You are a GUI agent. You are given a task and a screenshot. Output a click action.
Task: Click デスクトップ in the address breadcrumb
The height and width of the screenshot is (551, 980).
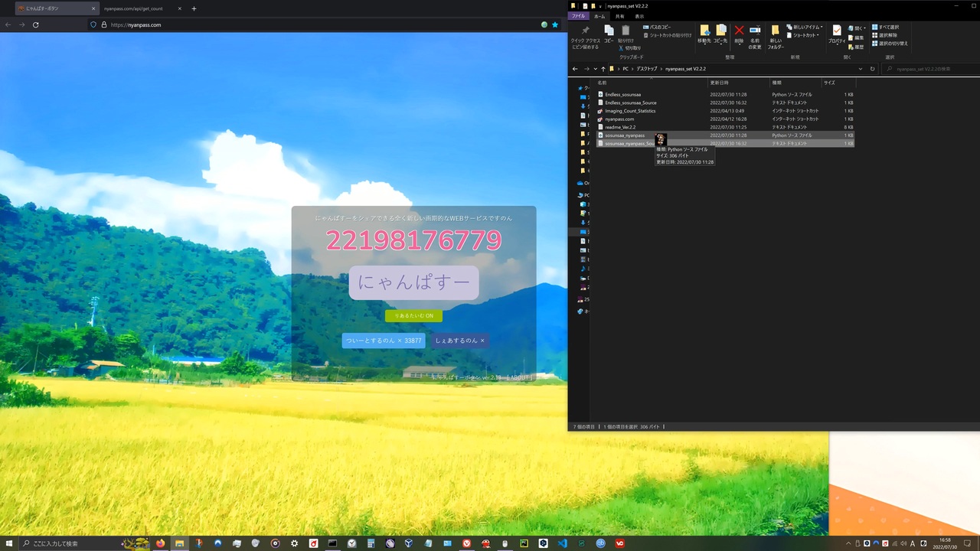[647, 69]
